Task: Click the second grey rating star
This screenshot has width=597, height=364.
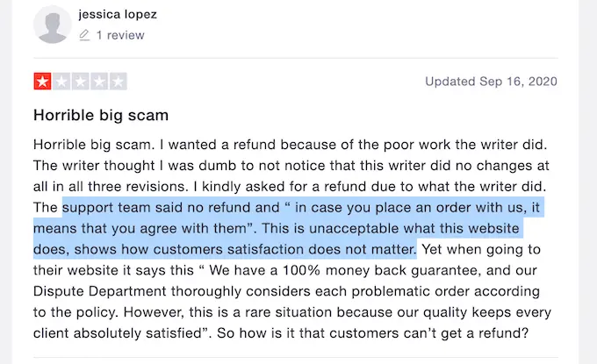Action: tap(61, 82)
